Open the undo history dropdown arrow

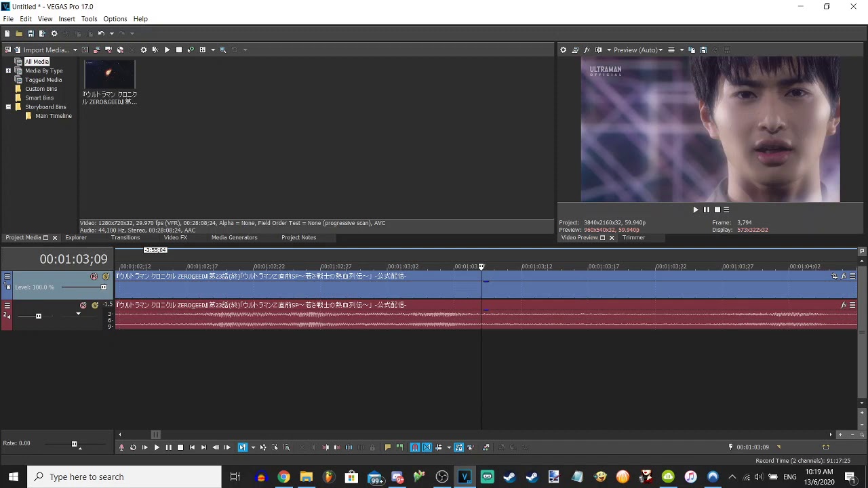(112, 33)
